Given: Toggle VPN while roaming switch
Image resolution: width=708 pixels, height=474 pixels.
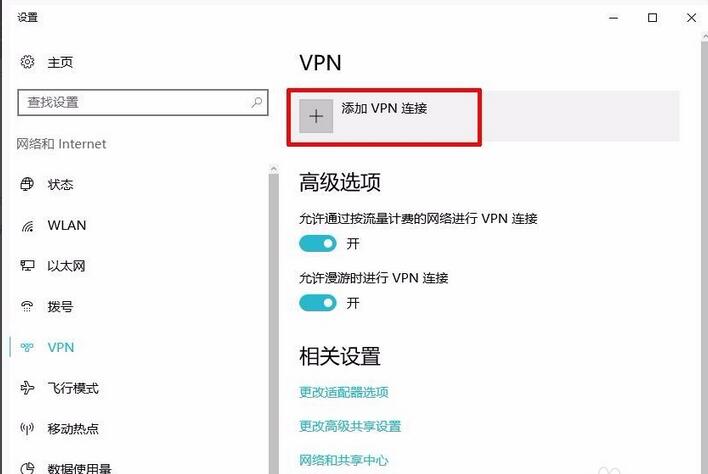Looking at the screenshot, I should tap(318, 303).
